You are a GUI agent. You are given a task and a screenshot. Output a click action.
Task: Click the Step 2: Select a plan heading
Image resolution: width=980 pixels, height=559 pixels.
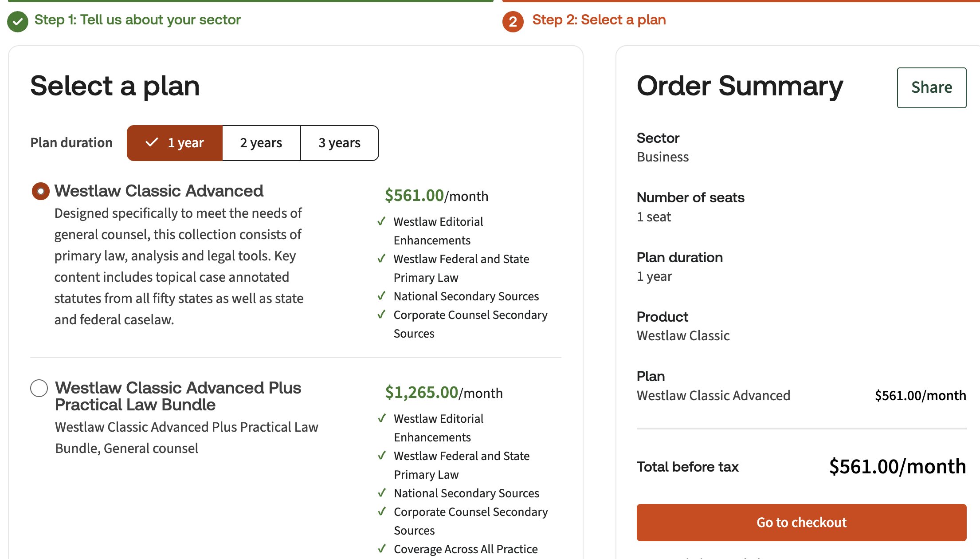pos(599,20)
